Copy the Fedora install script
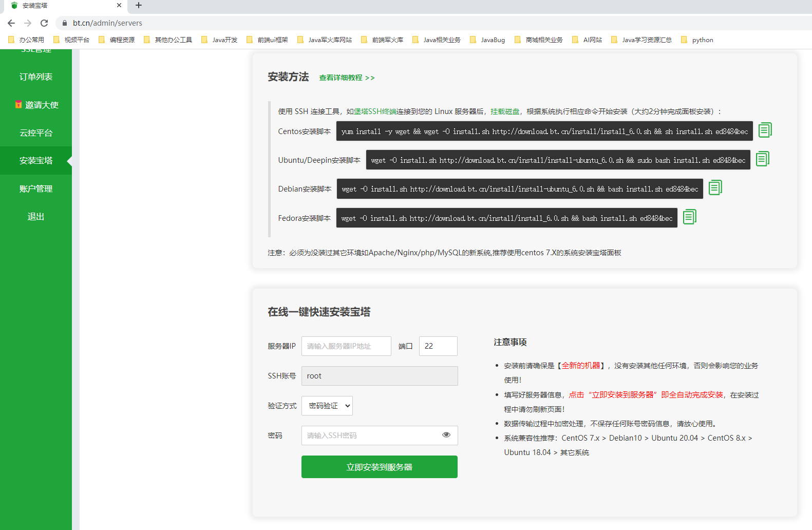This screenshot has width=812, height=530. (x=690, y=217)
